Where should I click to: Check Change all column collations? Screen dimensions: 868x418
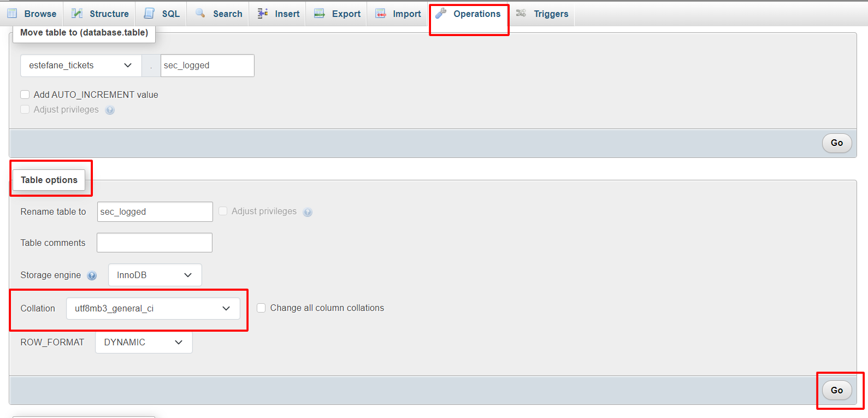click(261, 308)
